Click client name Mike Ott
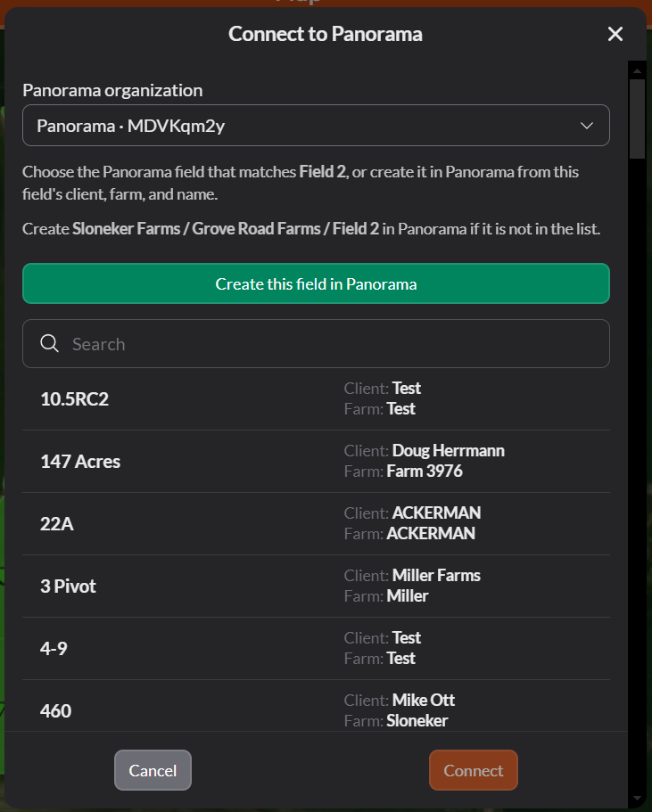This screenshot has height=812, width=652. (x=423, y=701)
